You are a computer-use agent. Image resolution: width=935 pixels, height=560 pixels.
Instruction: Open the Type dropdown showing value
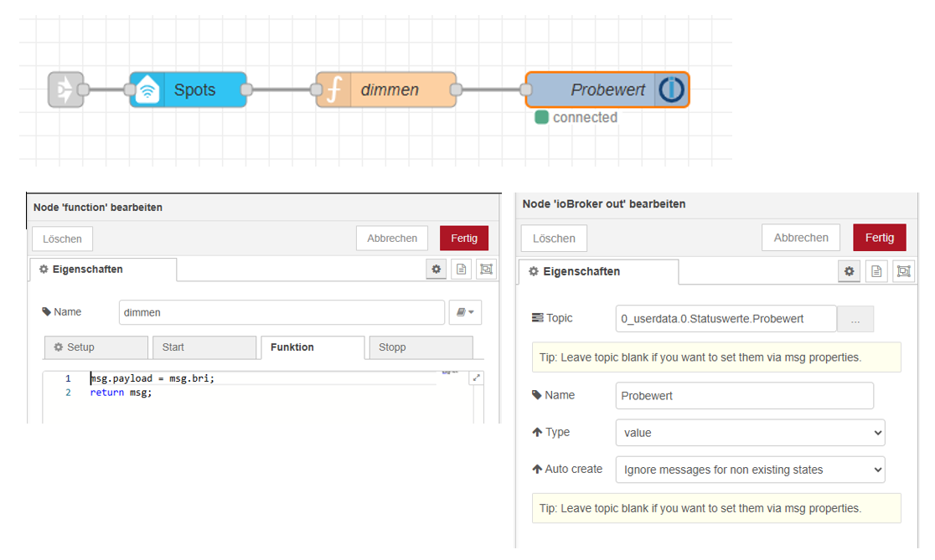(x=750, y=433)
